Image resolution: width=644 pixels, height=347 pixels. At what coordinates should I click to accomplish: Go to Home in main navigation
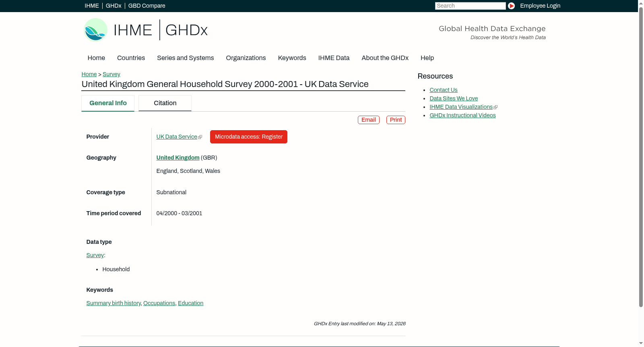coord(96,58)
